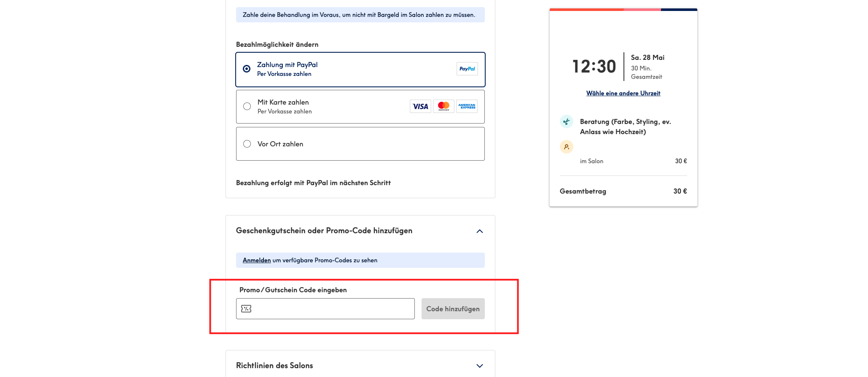The height and width of the screenshot is (377, 868).
Task: Click the Richtlinien des Salons heading
Action: tap(274, 366)
